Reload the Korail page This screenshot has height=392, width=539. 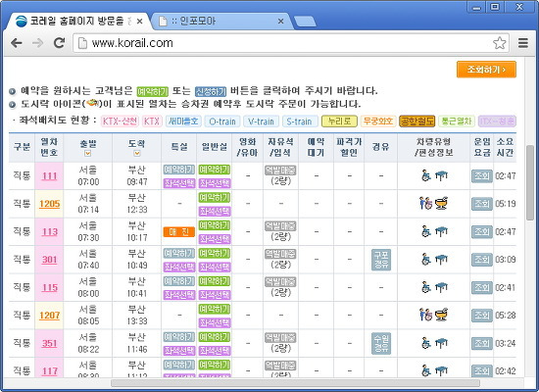click(59, 43)
